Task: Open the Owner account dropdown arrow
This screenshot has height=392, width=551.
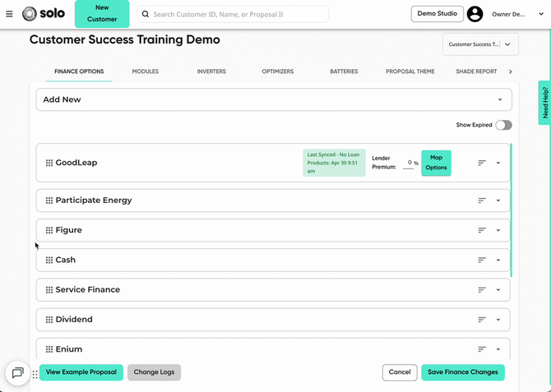Action: (x=541, y=14)
